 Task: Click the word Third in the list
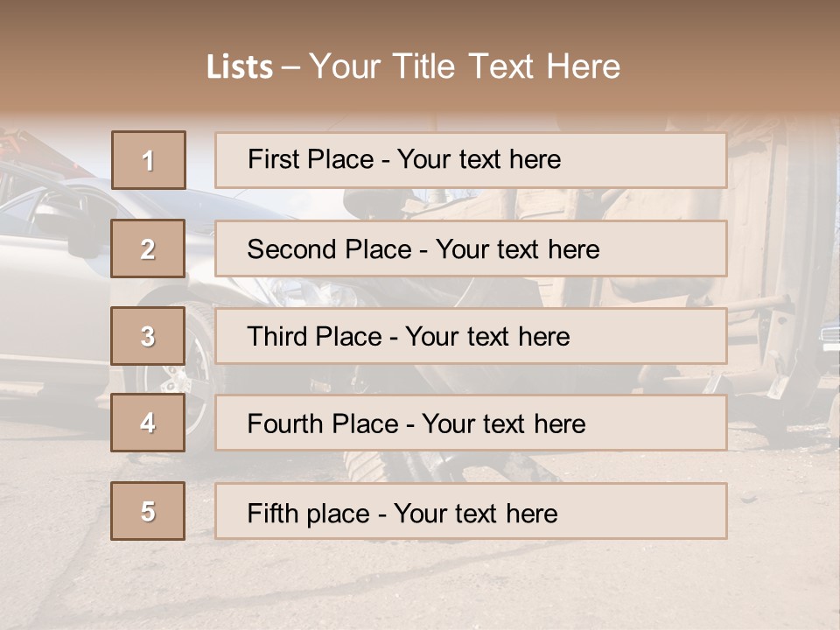(x=278, y=337)
